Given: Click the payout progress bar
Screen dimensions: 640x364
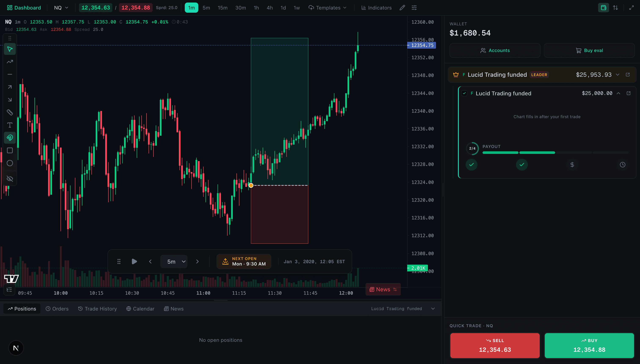Looking at the screenshot, I should [x=555, y=152].
